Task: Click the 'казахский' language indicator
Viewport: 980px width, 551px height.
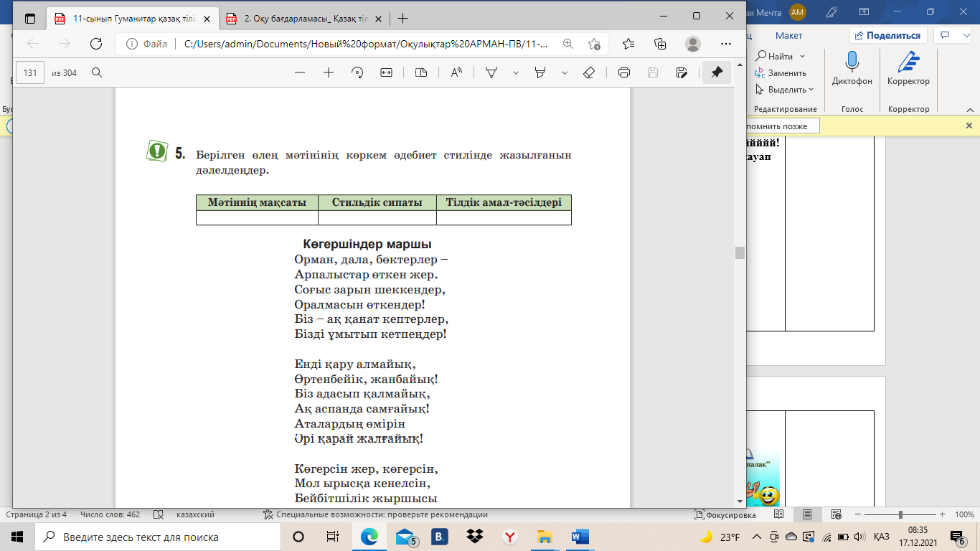Action: tap(195, 514)
